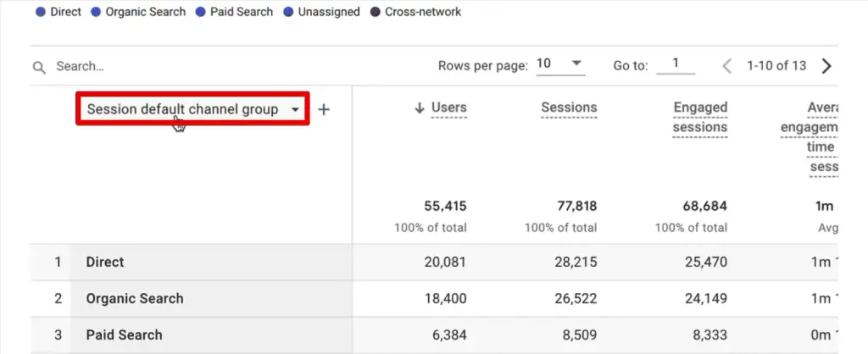Sort table by Engaged sessions column
The height and width of the screenshot is (354, 868).
click(700, 117)
